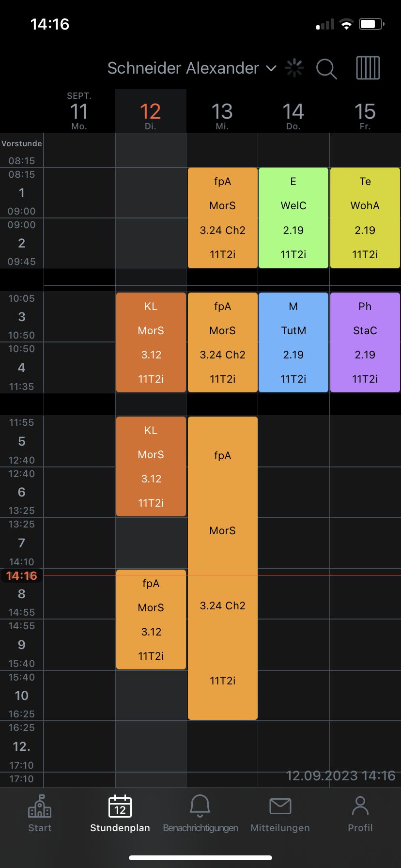Open the purple Ph lesson with StaC
This screenshot has width=401, height=868.
coord(365,342)
